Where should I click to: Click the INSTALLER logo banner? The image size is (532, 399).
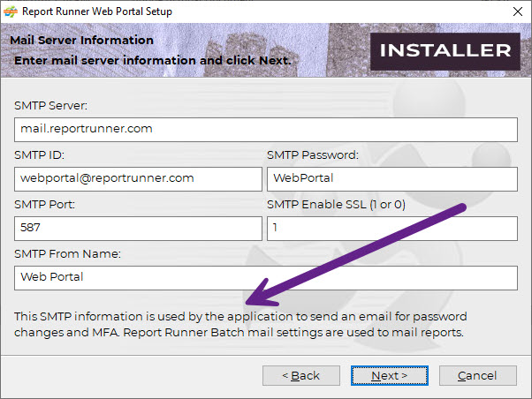[x=445, y=50]
